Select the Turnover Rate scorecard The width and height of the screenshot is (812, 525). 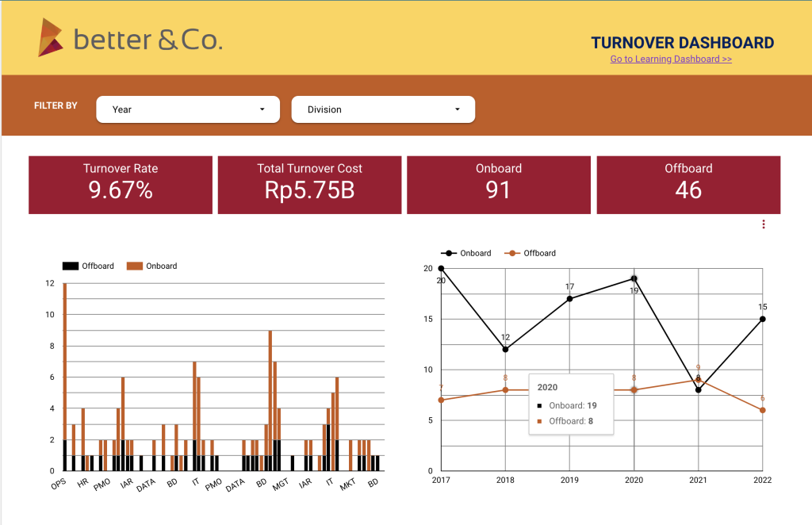121,185
